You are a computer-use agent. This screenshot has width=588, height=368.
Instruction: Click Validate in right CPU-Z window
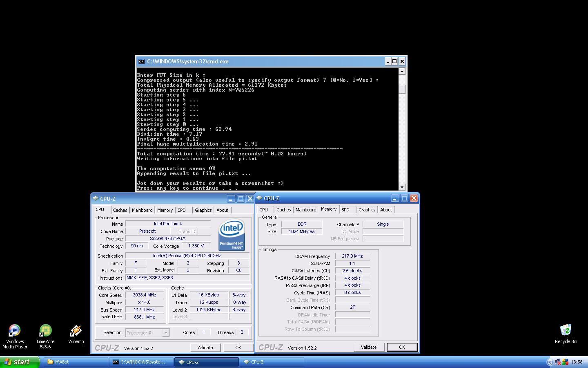coord(369,347)
